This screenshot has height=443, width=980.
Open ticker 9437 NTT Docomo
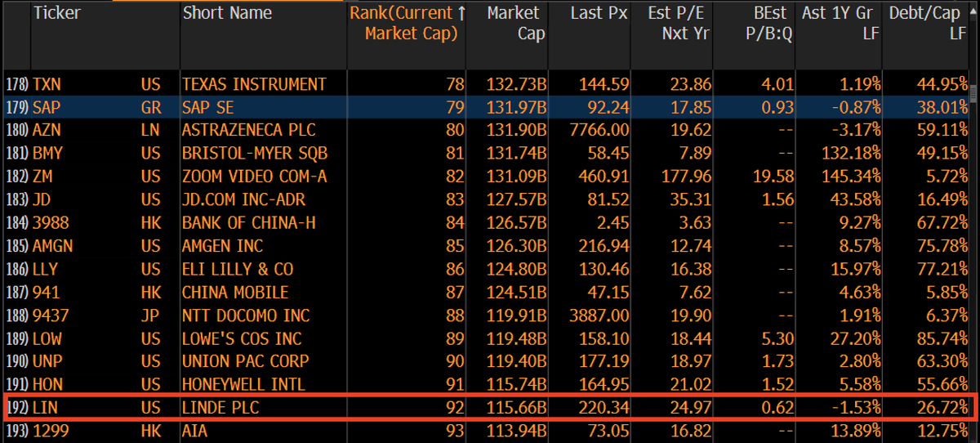click(51, 315)
